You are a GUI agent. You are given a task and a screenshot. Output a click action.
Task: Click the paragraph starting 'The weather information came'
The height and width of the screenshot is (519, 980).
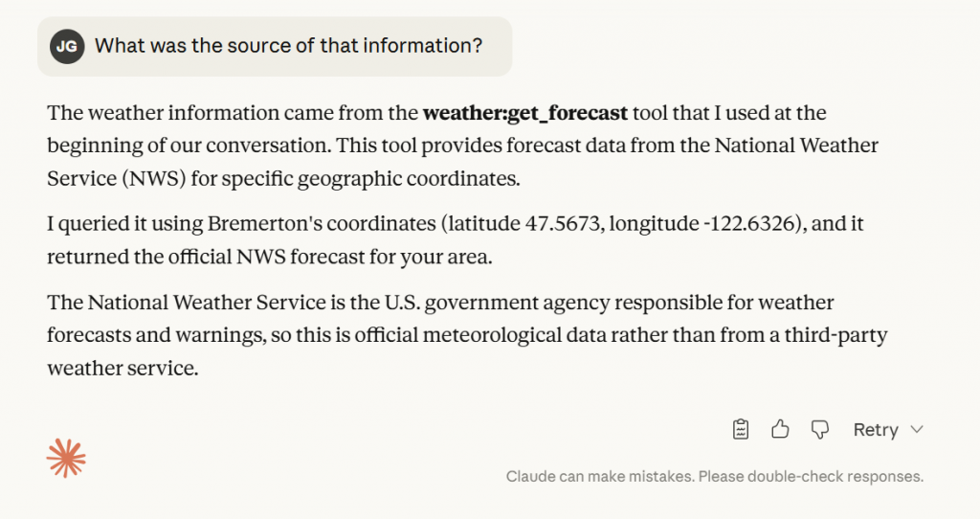point(459,146)
